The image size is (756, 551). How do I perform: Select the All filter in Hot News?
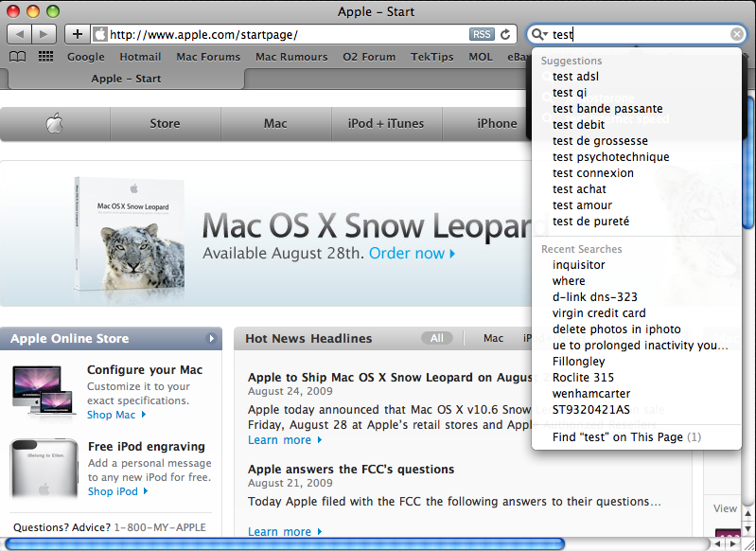437,338
